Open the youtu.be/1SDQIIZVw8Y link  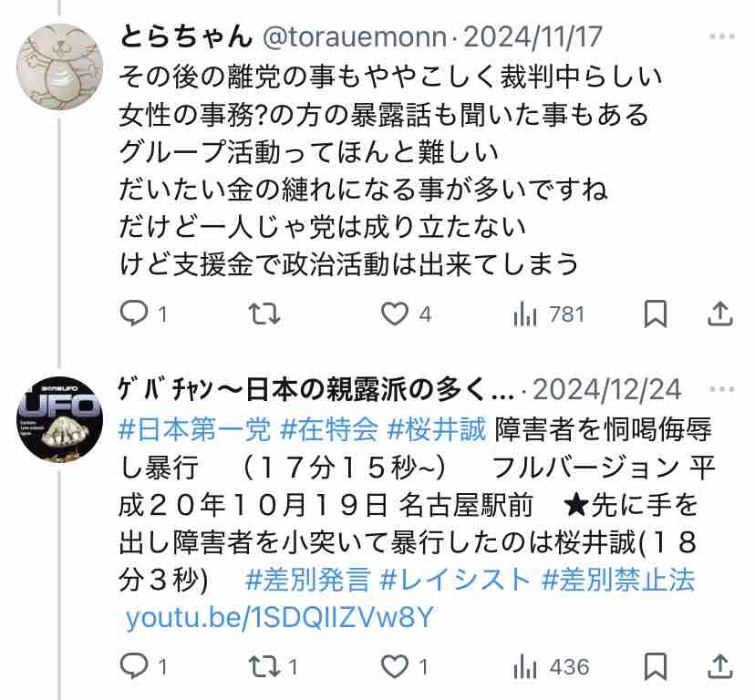click(x=279, y=617)
